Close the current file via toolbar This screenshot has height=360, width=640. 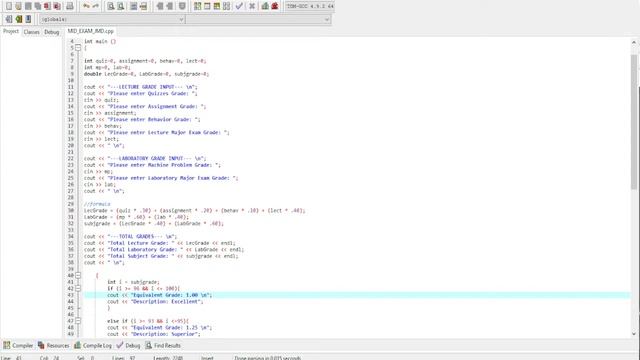[47, 6]
